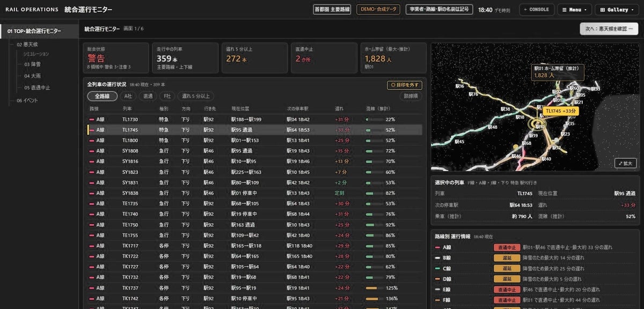Select the 全路線 filter chip

[102, 96]
